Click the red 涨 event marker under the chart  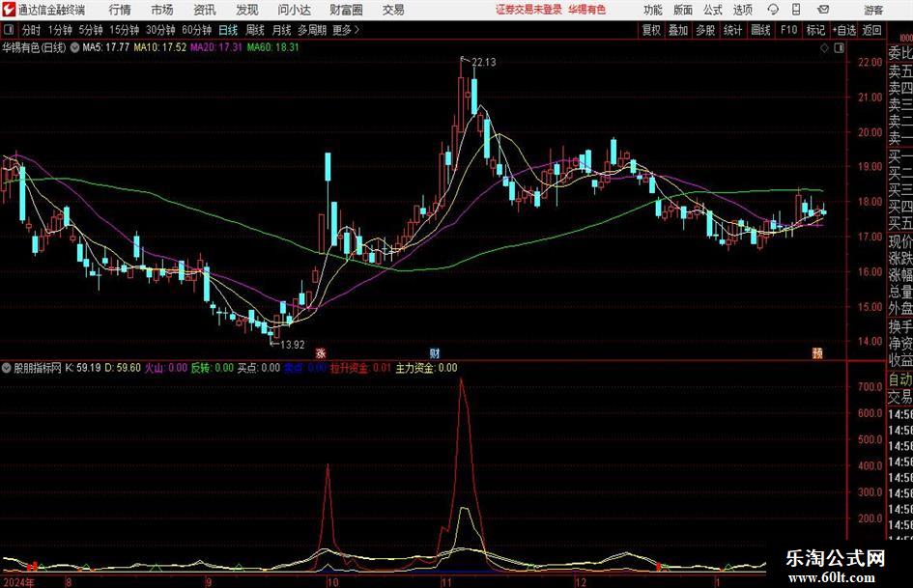click(321, 352)
